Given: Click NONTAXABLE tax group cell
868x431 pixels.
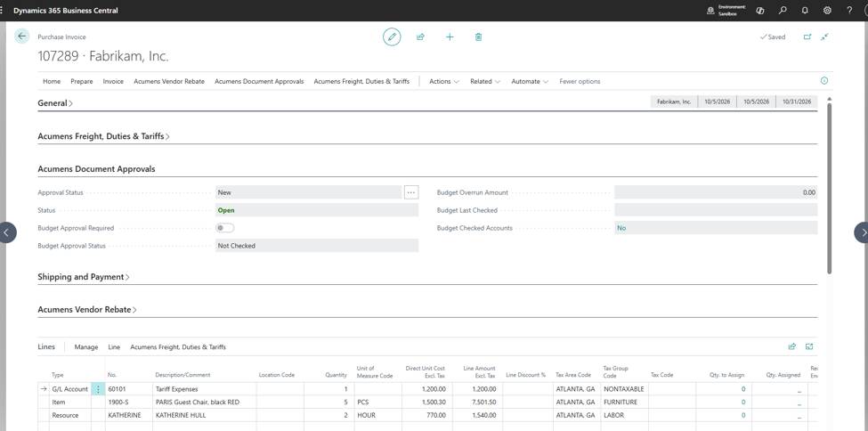Looking at the screenshot, I should coord(624,389).
